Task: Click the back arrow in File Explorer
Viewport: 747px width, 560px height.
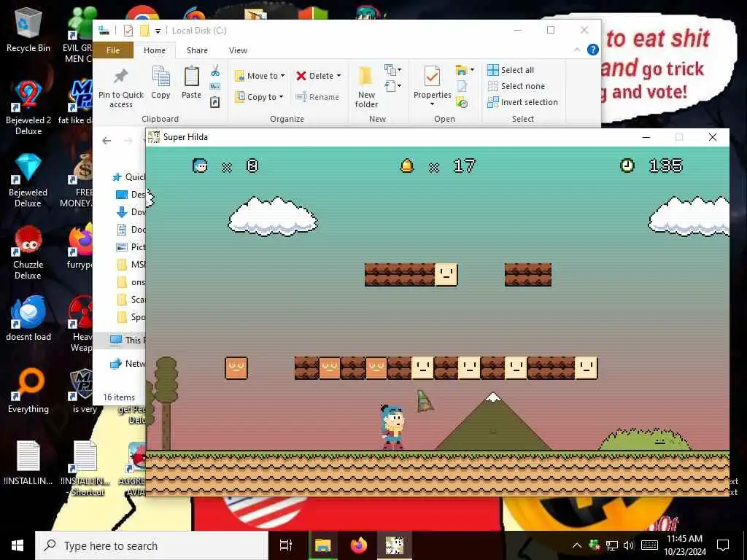Action: coord(107,141)
